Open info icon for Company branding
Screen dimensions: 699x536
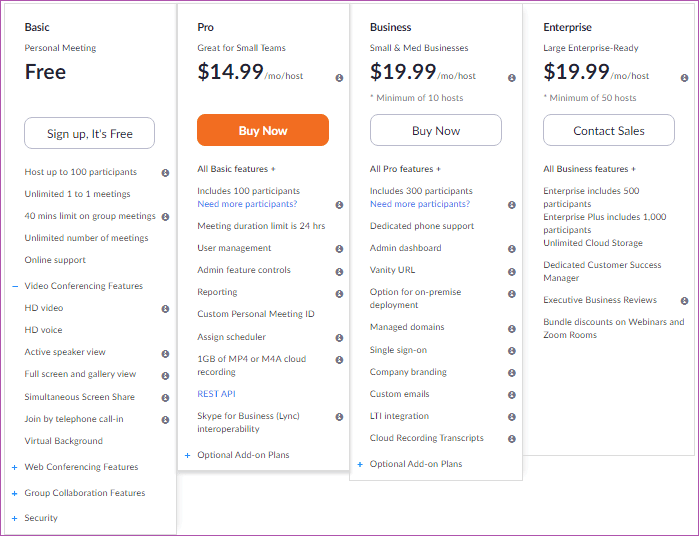(512, 373)
